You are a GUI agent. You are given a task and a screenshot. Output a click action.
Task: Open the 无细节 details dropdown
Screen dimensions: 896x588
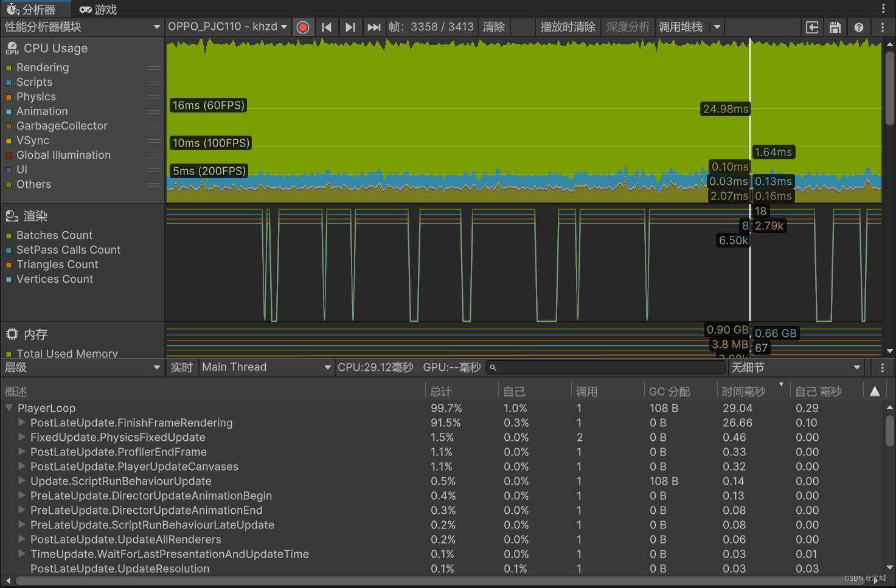coord(796,367)
